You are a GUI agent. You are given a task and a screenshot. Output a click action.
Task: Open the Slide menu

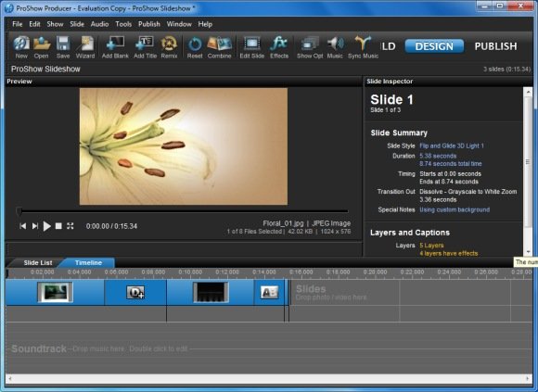tap(77, 24)
